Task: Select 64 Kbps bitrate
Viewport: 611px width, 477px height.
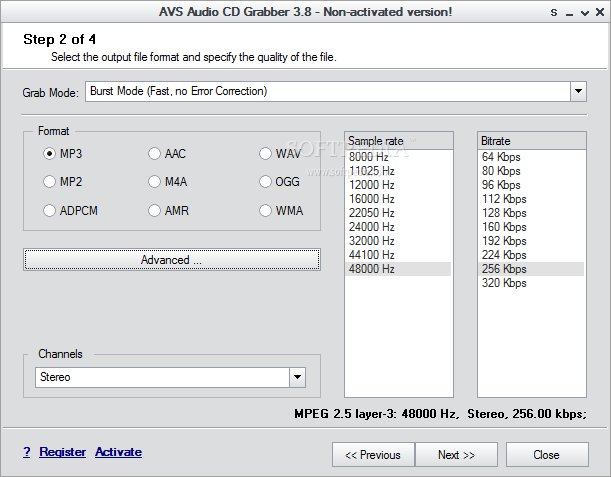Action: click(531, 157)
